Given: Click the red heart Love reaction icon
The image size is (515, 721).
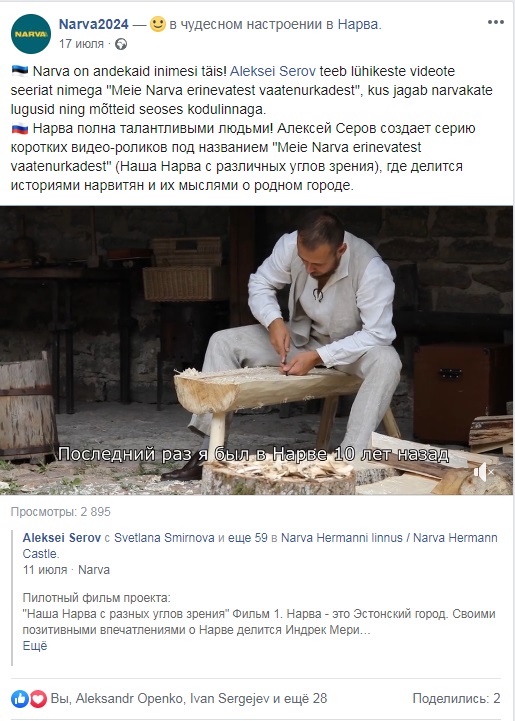Looking at the screenshot, I should pyautogui.click(x=38, y=699).
